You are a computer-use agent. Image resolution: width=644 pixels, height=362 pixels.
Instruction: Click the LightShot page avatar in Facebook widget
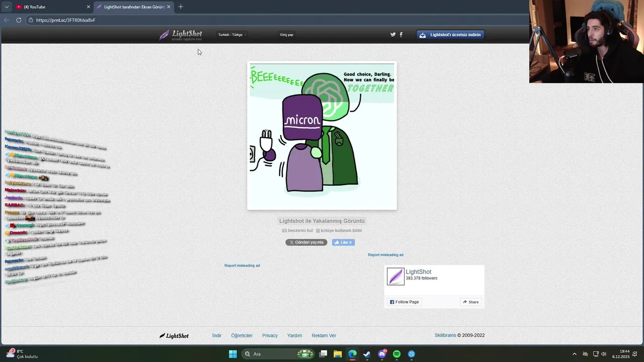click(x=395, y=277)
